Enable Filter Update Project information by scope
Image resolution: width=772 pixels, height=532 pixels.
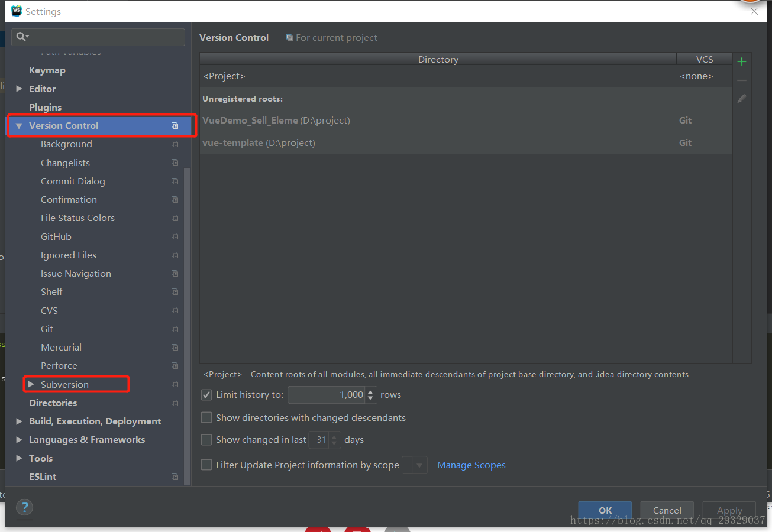click(x=206, y=465)
